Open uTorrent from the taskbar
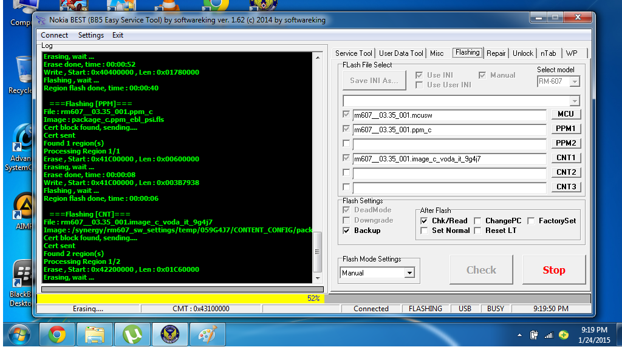Viewport: 622px width, 364px height. point(132,334)
